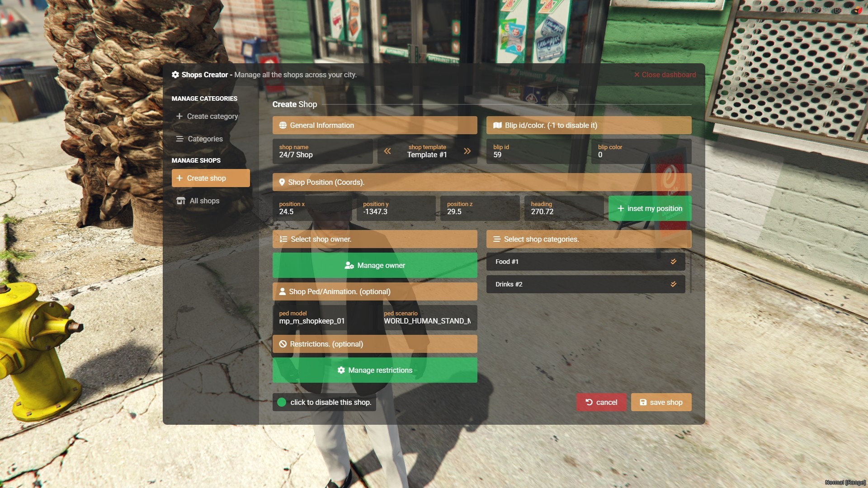Toggle the Drinks #2 category selection
Screen dimensions: 868x488
point(674,284)
